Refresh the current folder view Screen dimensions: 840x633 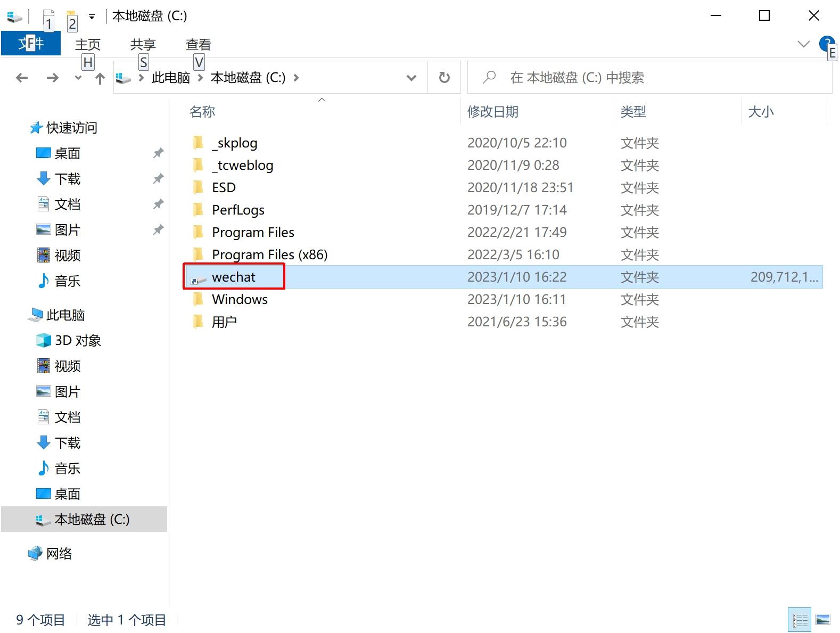tap(444, 78)
